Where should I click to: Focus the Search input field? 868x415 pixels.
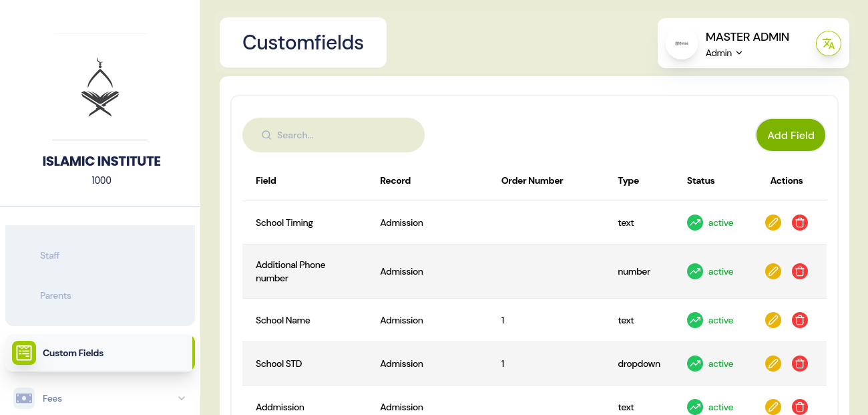tap(341, 135)
